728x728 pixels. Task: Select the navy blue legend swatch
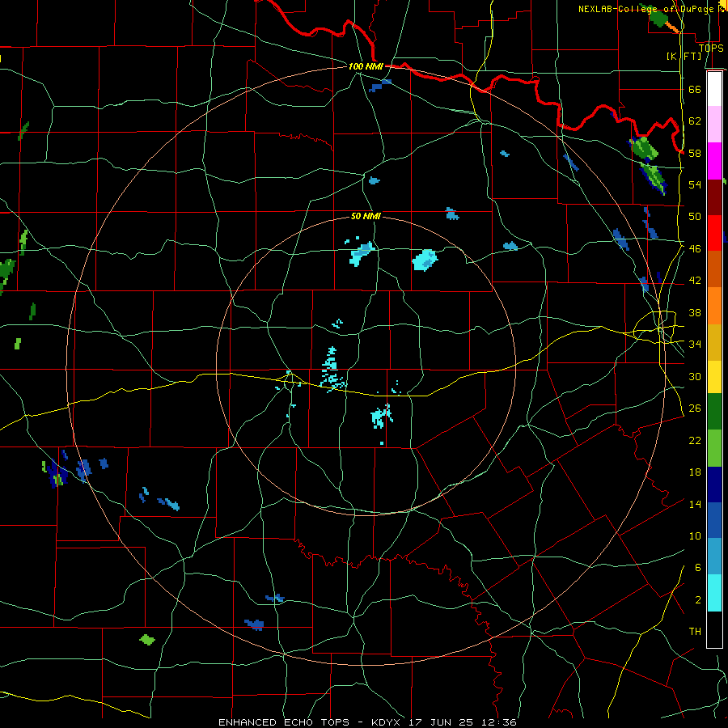(714, 485)
